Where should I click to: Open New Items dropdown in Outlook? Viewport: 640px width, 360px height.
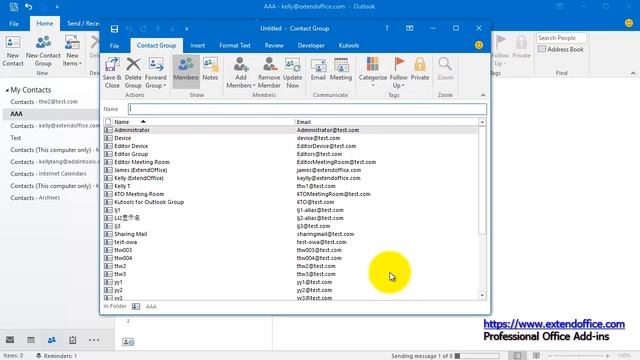click(72, 51)
